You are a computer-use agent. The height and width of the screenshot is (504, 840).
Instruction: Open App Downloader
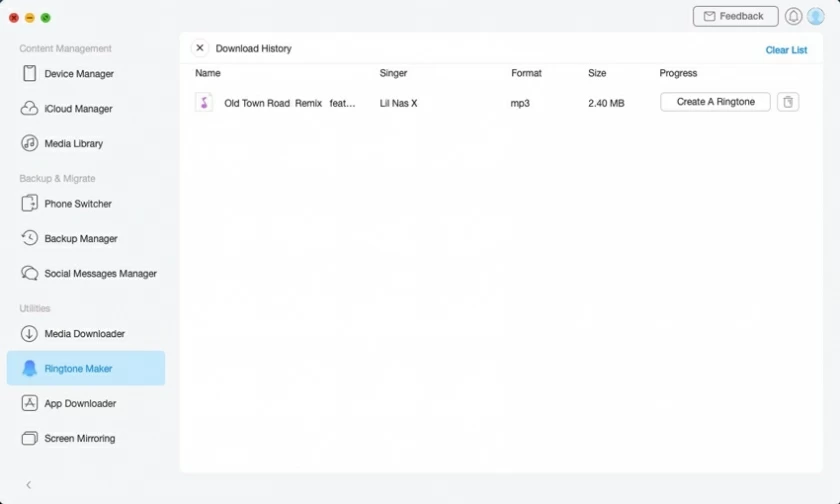[80, 404]
